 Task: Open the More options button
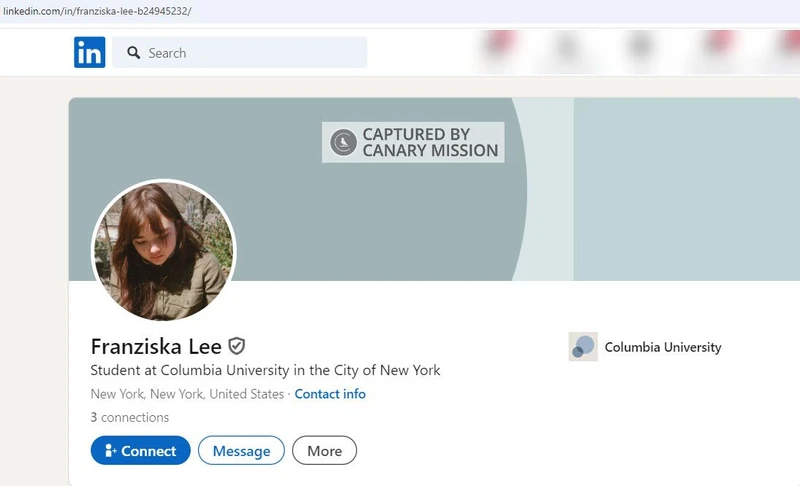tap(324, 450)
